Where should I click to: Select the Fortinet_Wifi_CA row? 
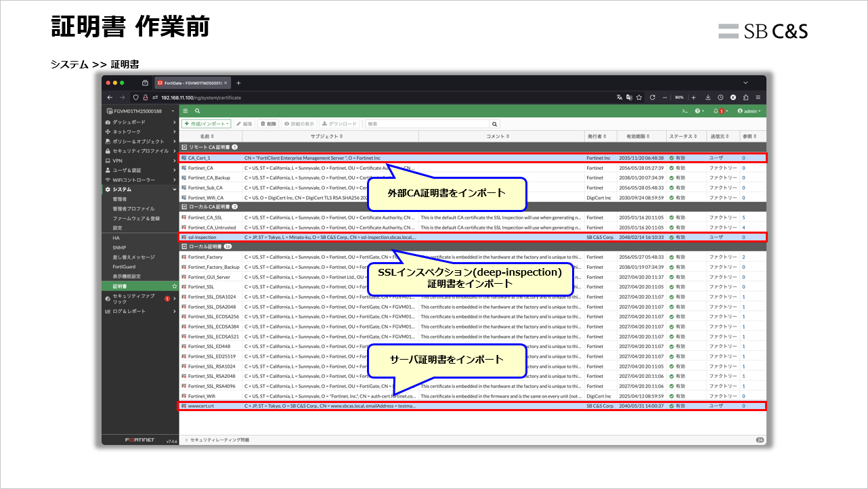point(473,197)
